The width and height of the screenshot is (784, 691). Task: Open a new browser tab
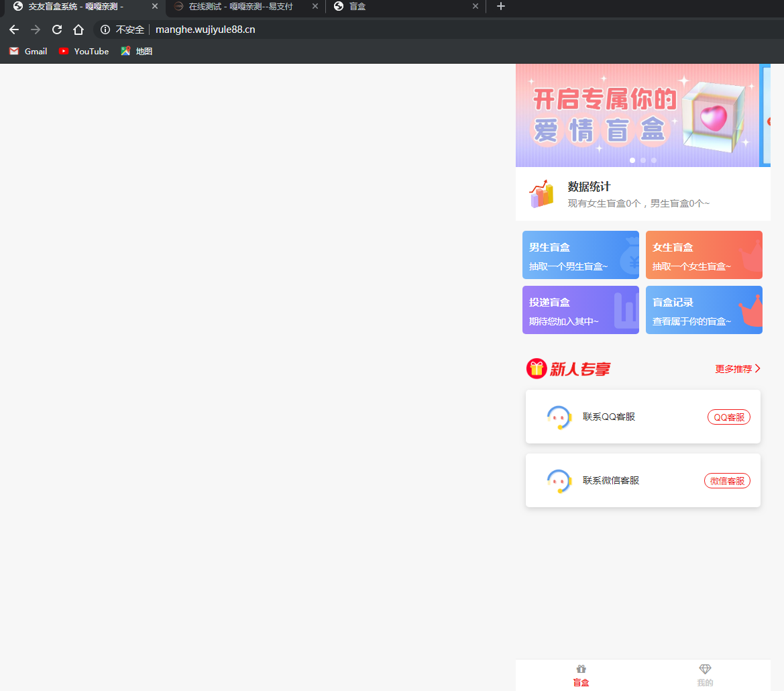(500, 7)
